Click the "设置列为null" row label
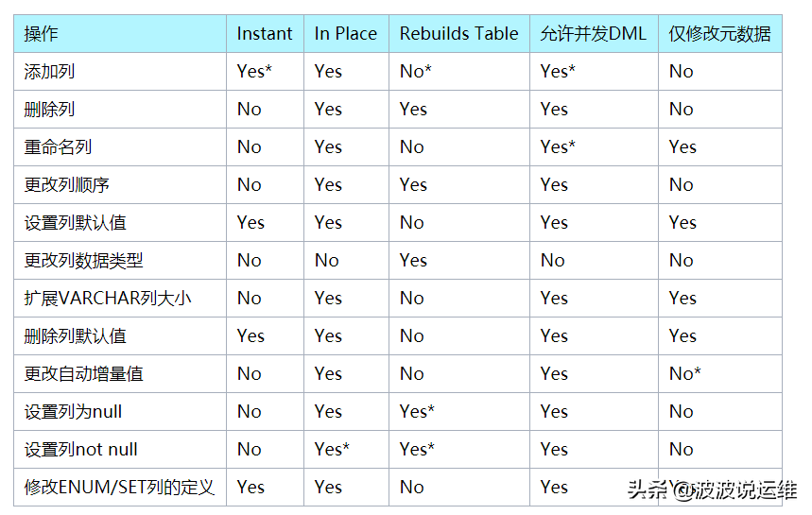The height and width of the screenshot is (515, 812). [73, 412]
